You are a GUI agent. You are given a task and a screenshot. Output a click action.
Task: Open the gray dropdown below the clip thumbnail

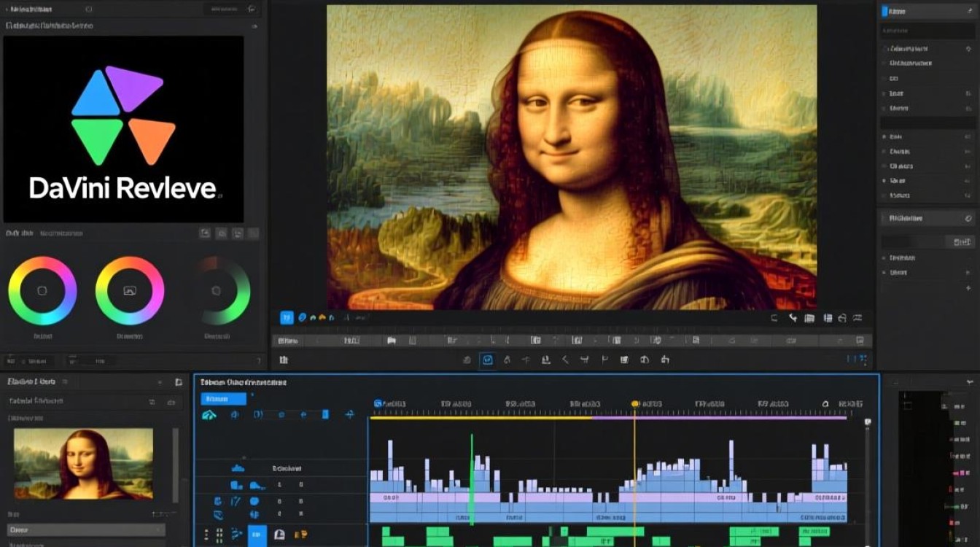(x=86, y=530)
